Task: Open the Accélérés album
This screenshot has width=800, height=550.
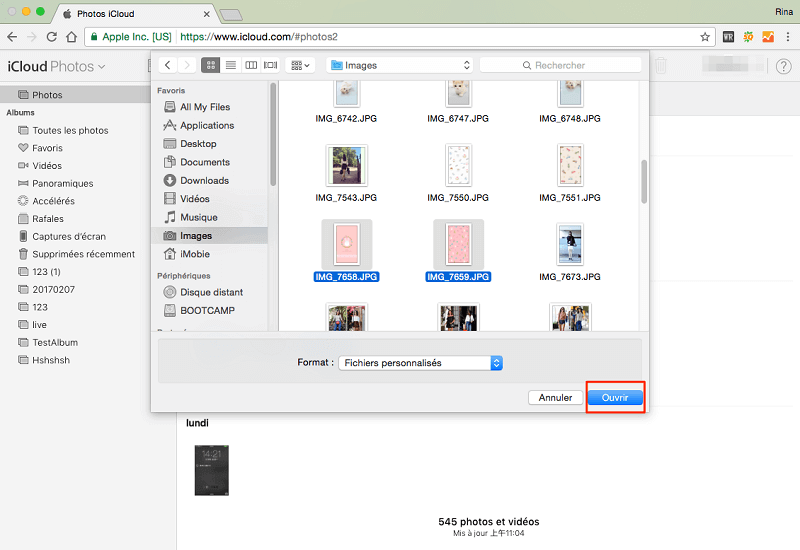Action: pos(46,201)
